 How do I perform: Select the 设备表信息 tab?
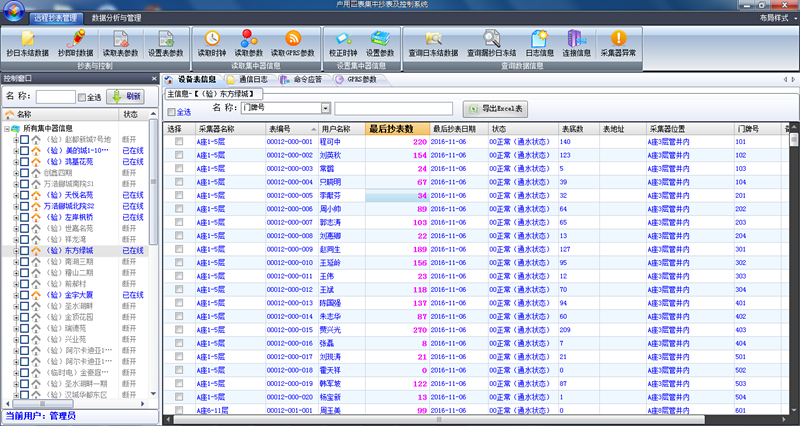click(x=193, y=80)
